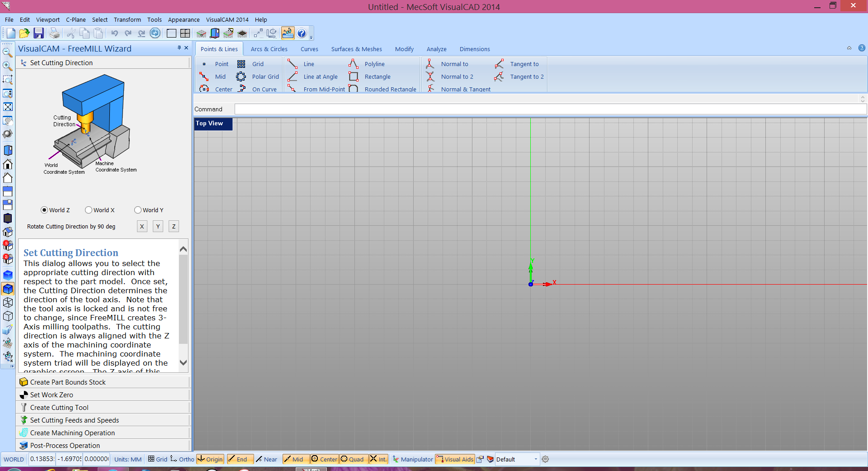The width and height of the screenshot is (868, 471).
Task: Open the Default layer dropdown
Action: pyautogui.click(x=536, y=459)
